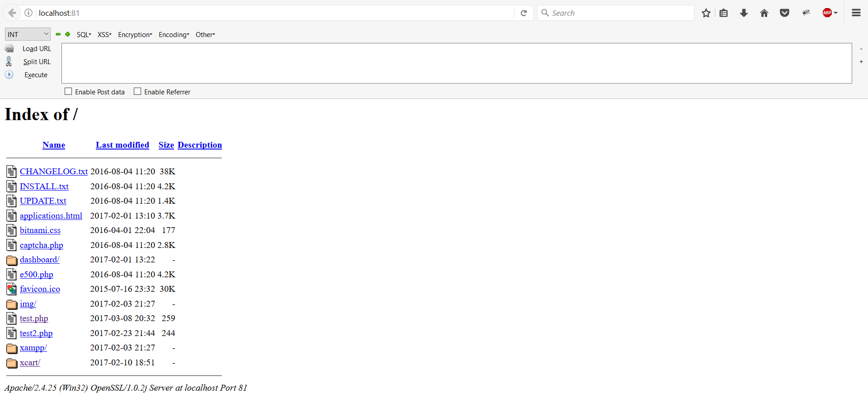Open the test.php file link

click(x=33, y=318)
